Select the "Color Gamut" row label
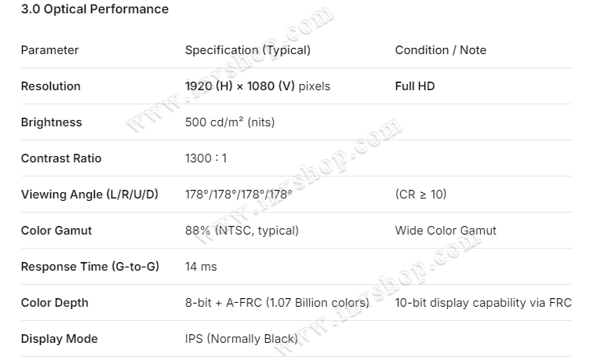This screenshot has height=364, width=608. [56, 231]
